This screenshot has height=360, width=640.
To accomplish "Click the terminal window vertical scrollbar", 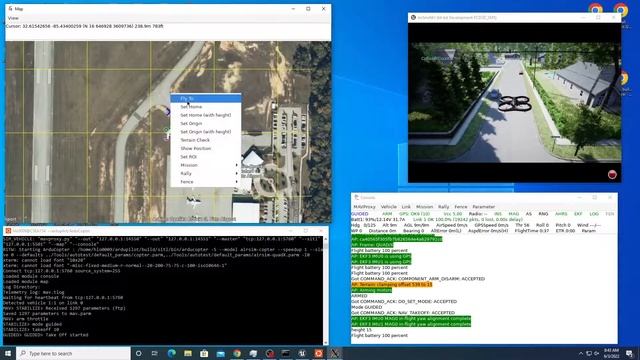I will [x=325, y=291].
